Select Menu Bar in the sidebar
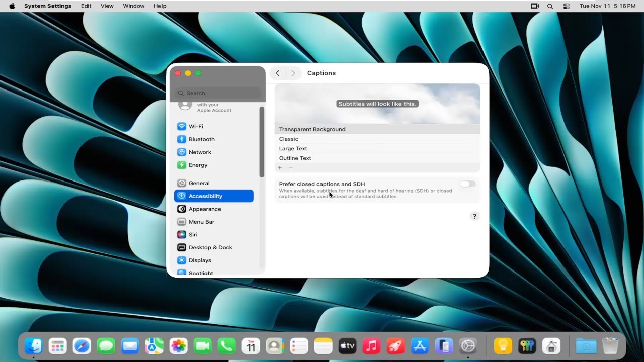Viewport: 644px width, 362px height. 214,222
